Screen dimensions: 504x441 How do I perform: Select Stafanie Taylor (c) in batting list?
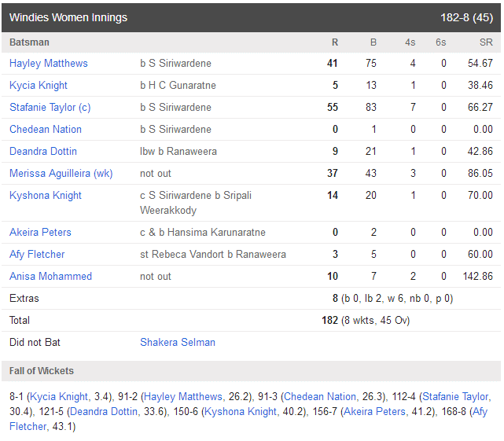point(50,108)
